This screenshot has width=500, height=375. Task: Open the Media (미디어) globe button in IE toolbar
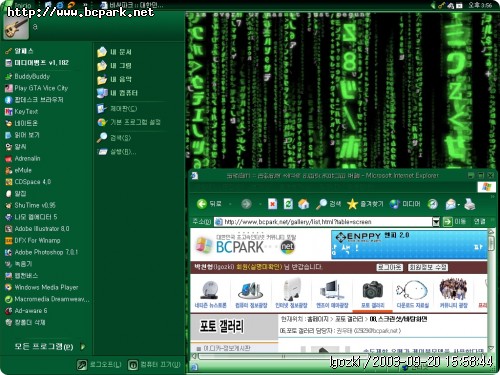point(405,204)
